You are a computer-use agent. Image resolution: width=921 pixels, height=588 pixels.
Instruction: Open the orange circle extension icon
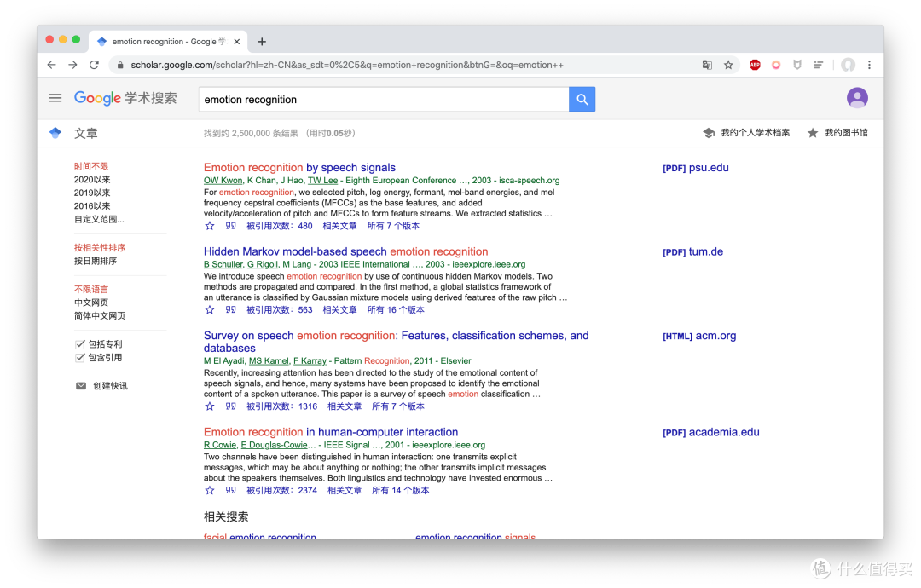point(776,65)
